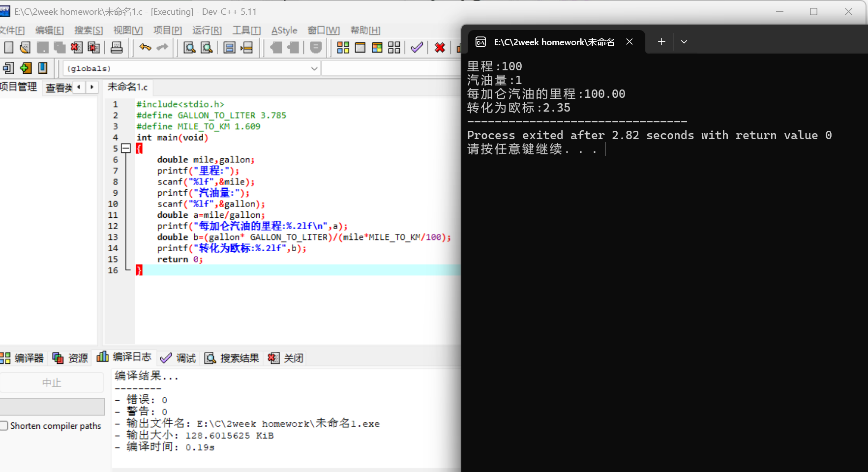Screen dimensions: 868x472
Task: Click the left tab-scroll arrow in project panel
Action: point(79,87)
